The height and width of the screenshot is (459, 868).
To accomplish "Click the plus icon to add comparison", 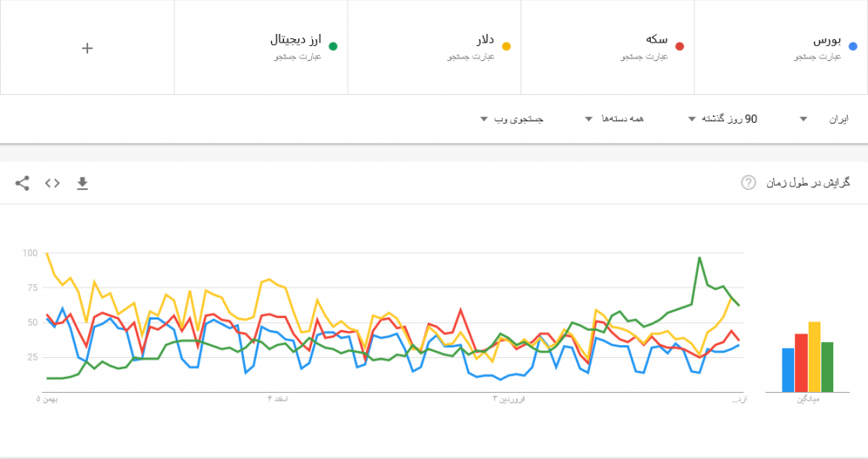I will tap(87, 48).
